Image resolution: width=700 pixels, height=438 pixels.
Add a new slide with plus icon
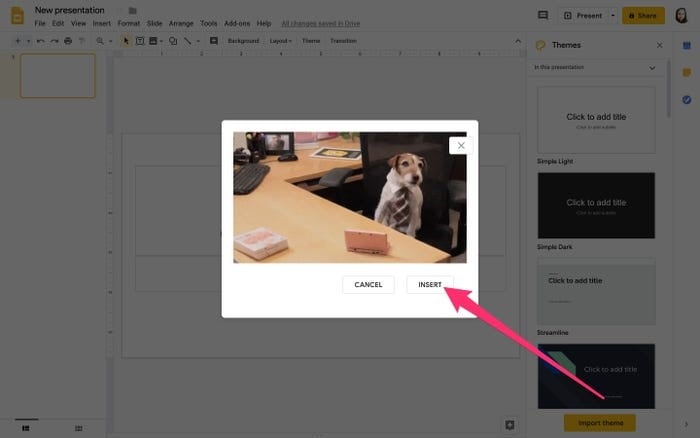(18, 41)
